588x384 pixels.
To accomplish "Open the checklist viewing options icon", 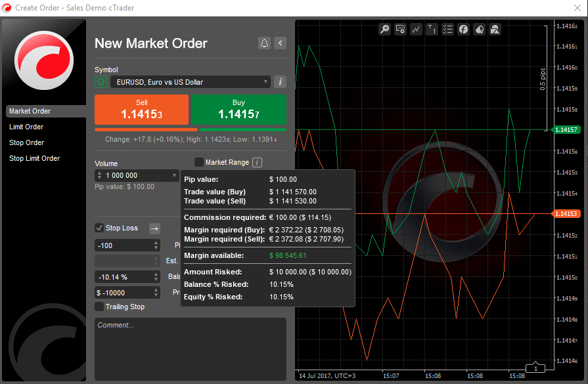I will coord(447,30).
